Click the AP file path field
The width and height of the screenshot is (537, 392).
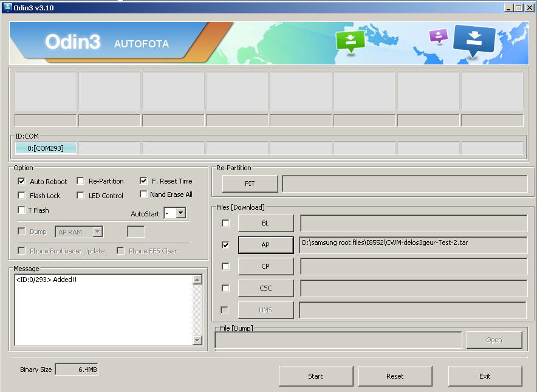pyautogui.click(x=413, y=245)
